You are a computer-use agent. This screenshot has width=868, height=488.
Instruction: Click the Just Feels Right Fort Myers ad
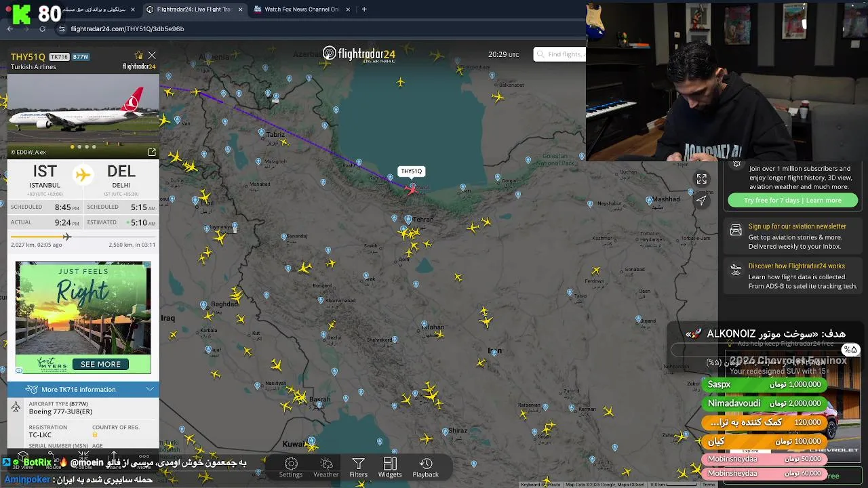83,317
